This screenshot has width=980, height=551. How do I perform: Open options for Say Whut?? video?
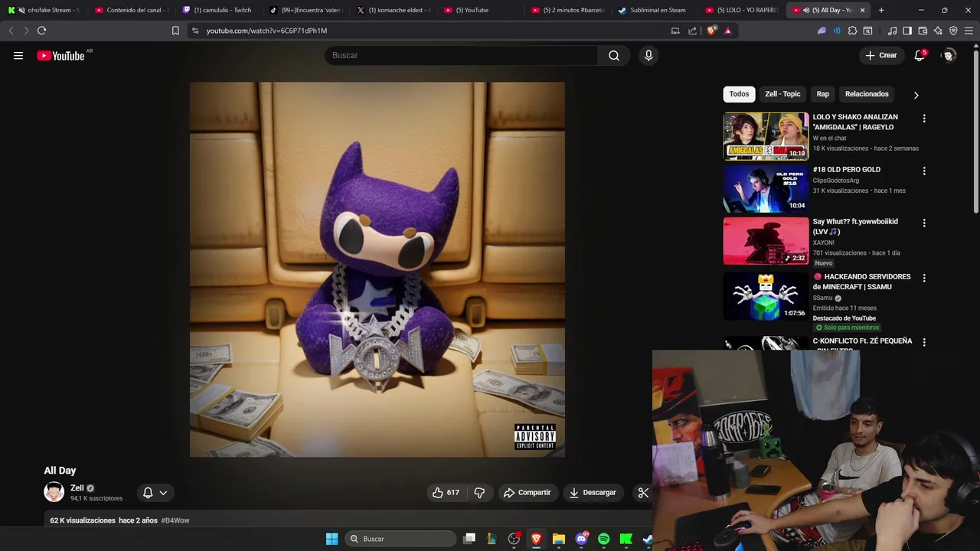924,223
